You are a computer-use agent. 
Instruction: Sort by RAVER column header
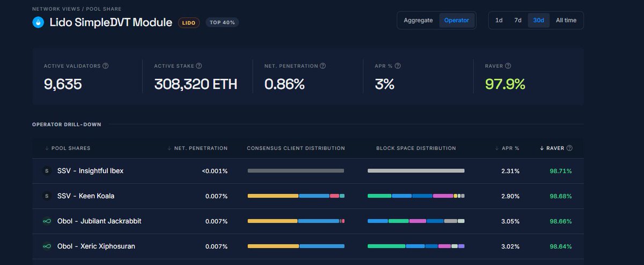552,148
